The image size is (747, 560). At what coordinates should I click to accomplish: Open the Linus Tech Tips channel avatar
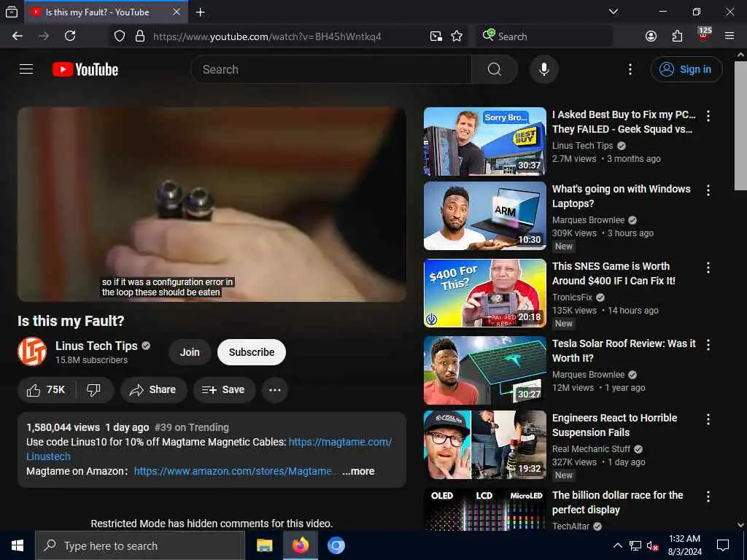point(32,352)
